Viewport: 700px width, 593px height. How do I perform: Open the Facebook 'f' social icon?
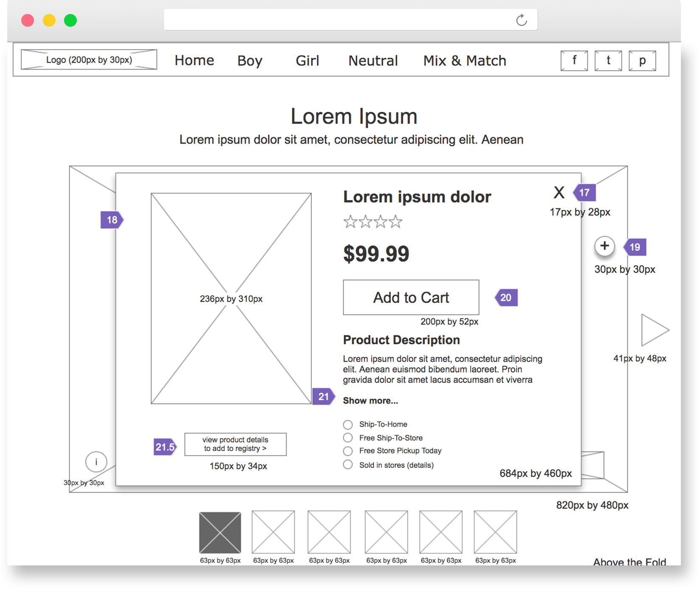click(x=574, y=61)
